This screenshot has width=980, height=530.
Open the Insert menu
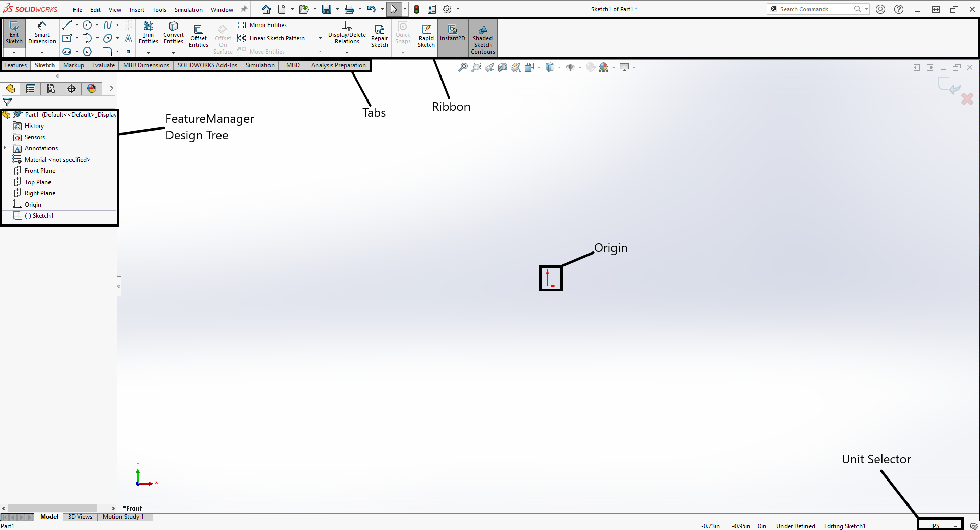pos(137,10)
